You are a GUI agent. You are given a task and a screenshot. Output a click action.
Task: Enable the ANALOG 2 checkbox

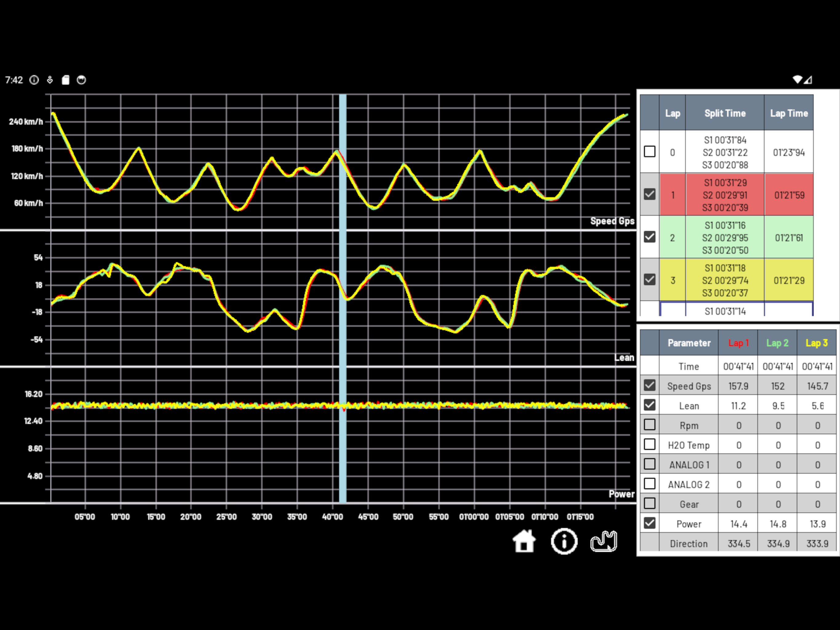point(649,484)
